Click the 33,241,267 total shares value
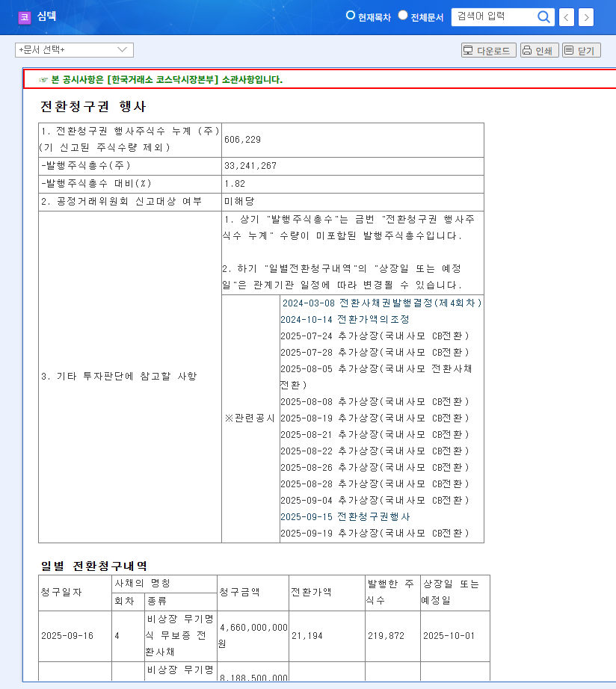 [250, 166]
